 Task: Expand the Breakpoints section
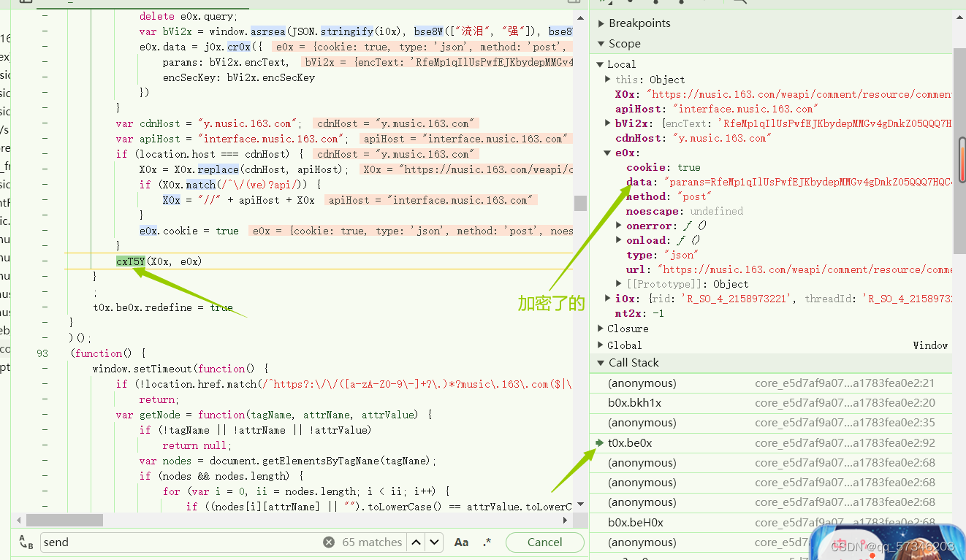(x=601, y=23)
